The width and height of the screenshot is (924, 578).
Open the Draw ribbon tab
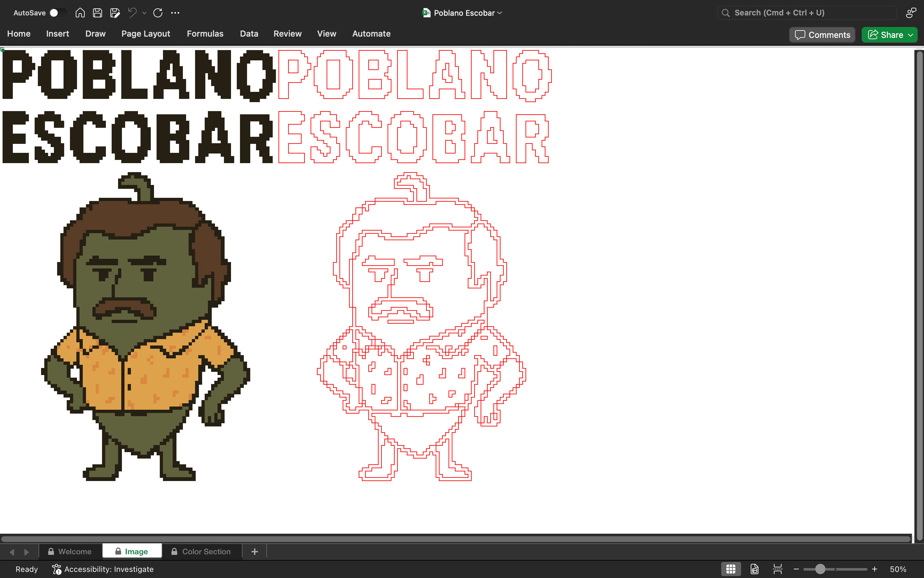coord(96,34)
